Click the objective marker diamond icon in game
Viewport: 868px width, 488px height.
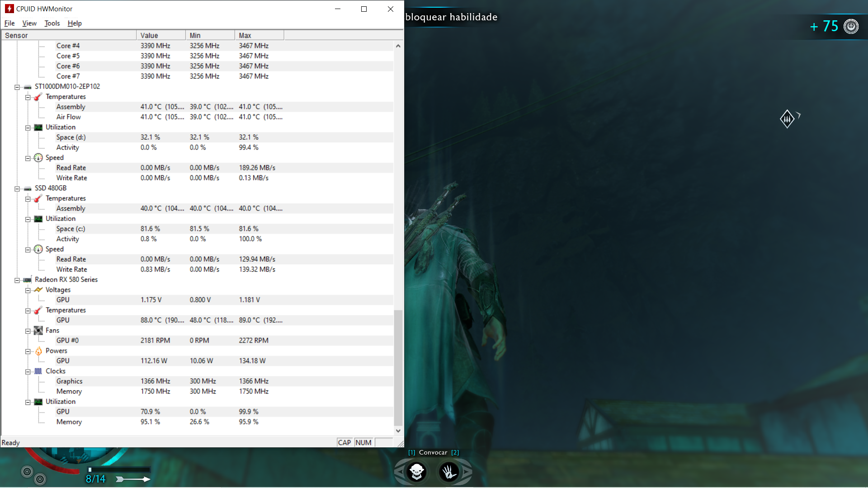coord(787,119)
